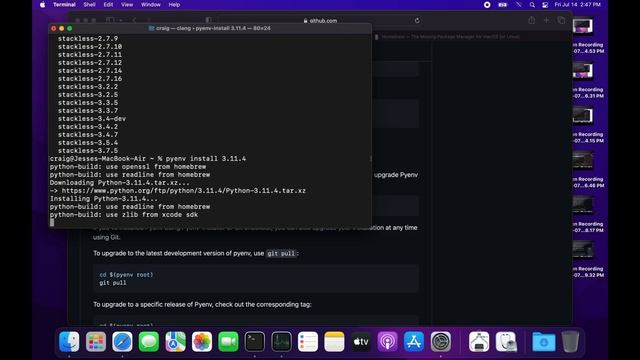Open System Settings in dock
This screenshot has width=640, height=360.
click(440, 341)
